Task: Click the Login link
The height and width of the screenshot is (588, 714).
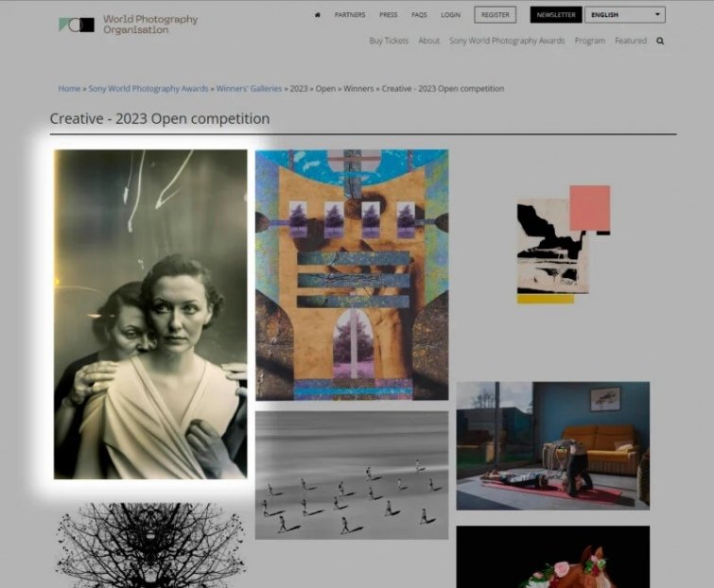Action: 450,15
